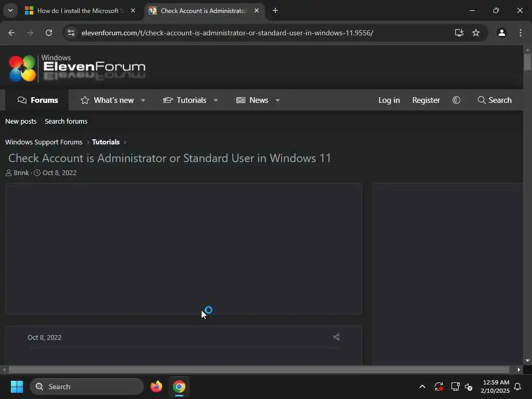Image resolution: width=532 pixels, height=399 pixels.
Task: Open notifications bell icon
Action: pos(518,387)
